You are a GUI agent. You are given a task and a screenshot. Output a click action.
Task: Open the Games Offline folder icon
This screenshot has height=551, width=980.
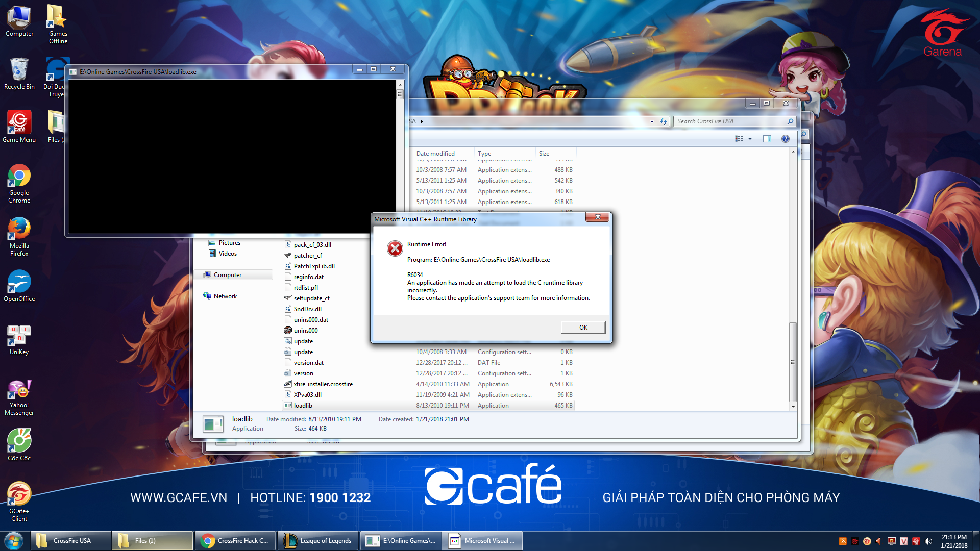click(58, 24)
